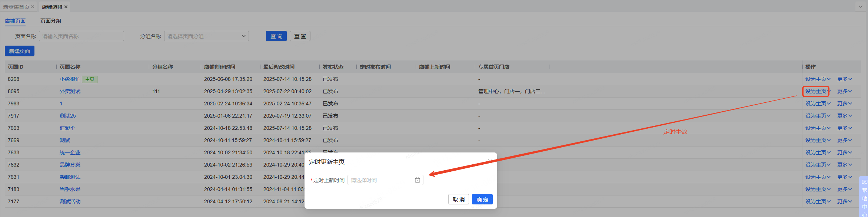Open 设为主页 dropdown for 测试25 row
Viewport: 868px width, 217px height.
(818, 116)
